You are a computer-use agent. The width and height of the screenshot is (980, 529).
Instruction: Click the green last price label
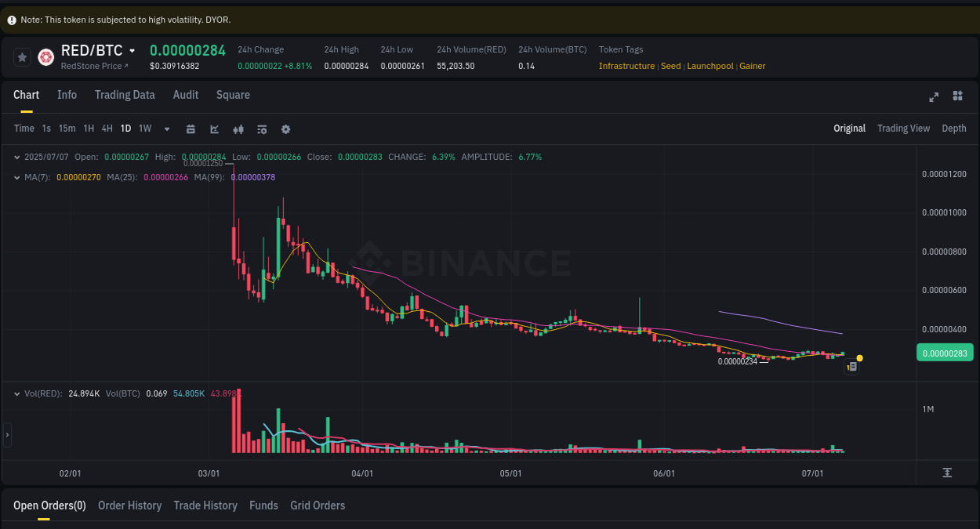(x=945, y=353)
